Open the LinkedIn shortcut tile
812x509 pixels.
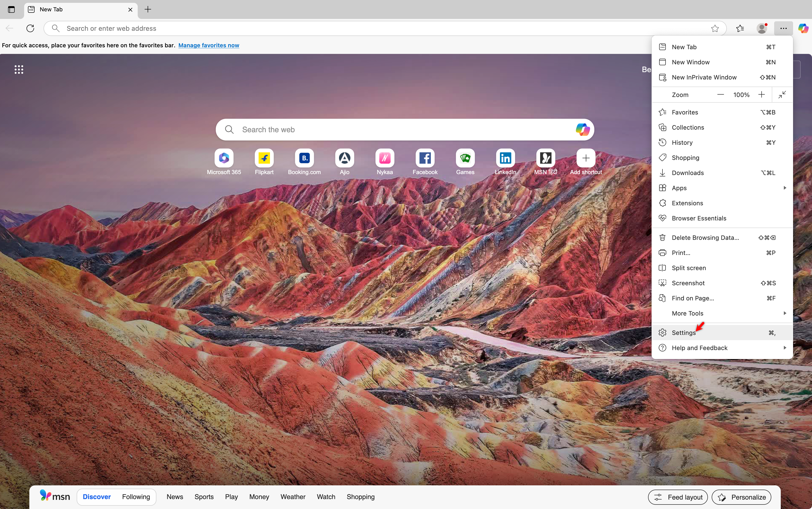pos(505,158)
